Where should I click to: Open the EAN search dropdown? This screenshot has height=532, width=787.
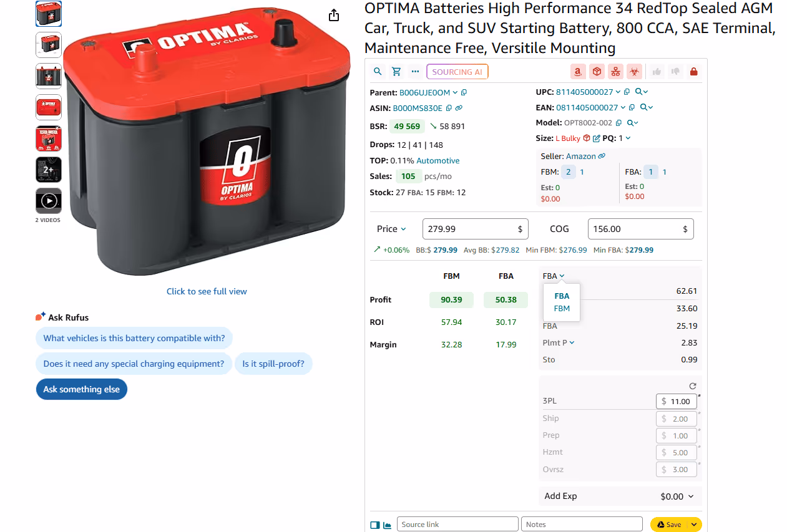[x=647, y=107]
